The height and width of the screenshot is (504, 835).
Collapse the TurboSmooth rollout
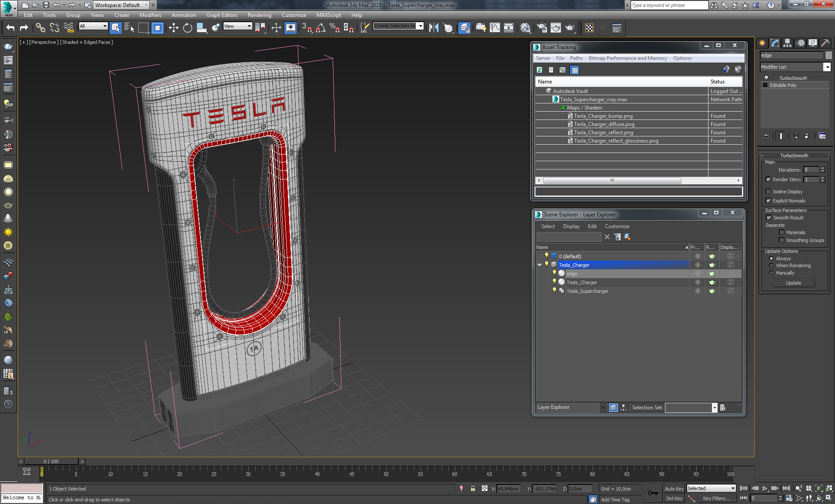(763, 156)
